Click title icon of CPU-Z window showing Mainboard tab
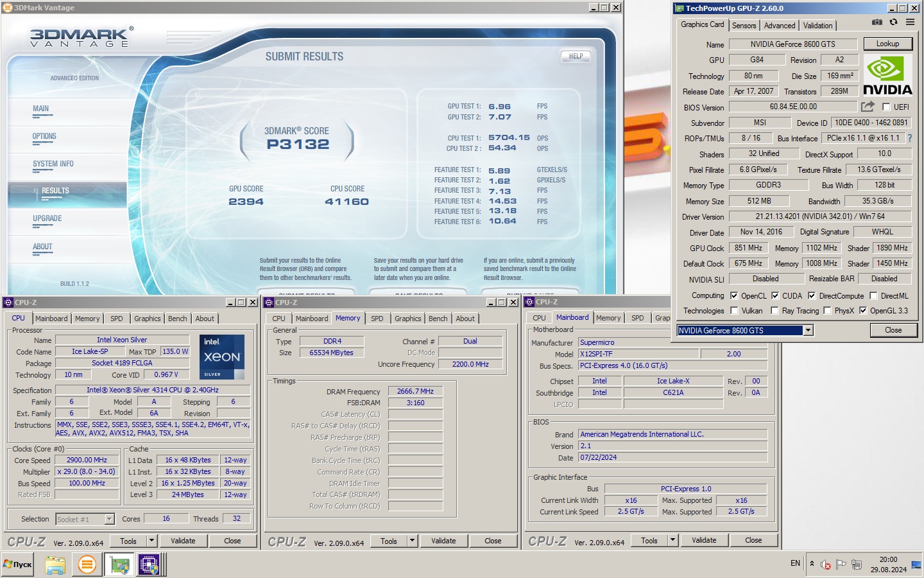 [530, 302]
